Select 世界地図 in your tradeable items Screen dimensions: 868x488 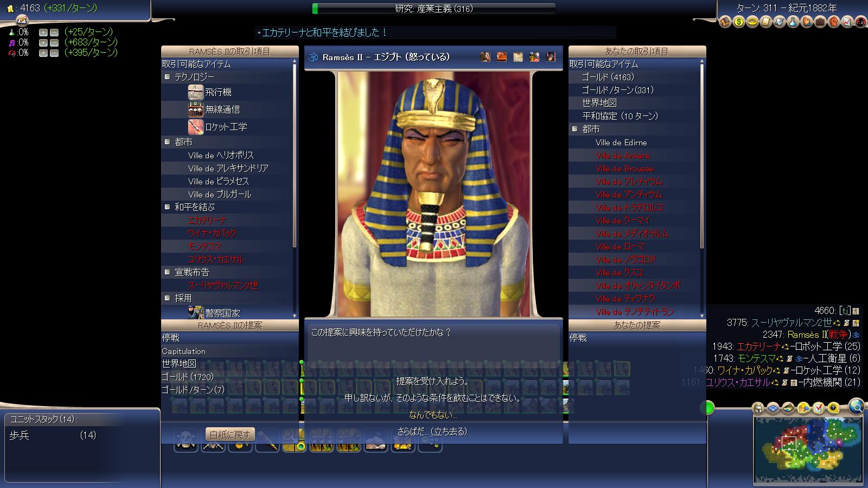[x=599, y=103]
